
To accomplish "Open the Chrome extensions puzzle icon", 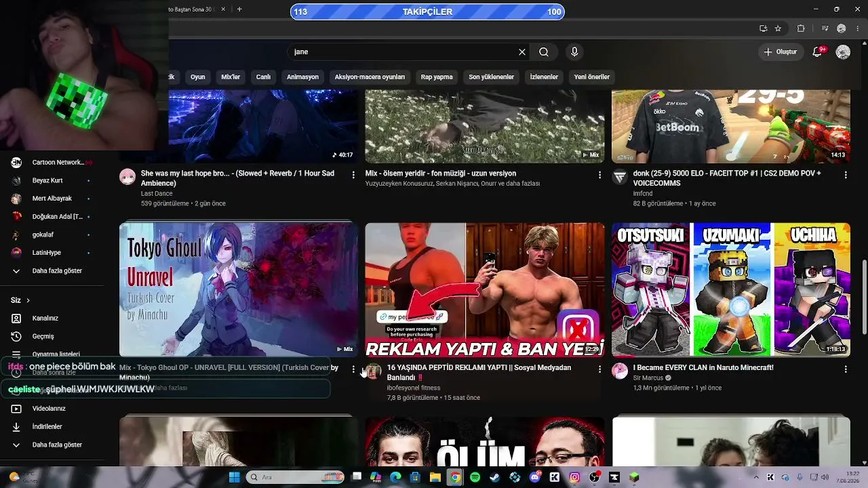I will point(801,28).
